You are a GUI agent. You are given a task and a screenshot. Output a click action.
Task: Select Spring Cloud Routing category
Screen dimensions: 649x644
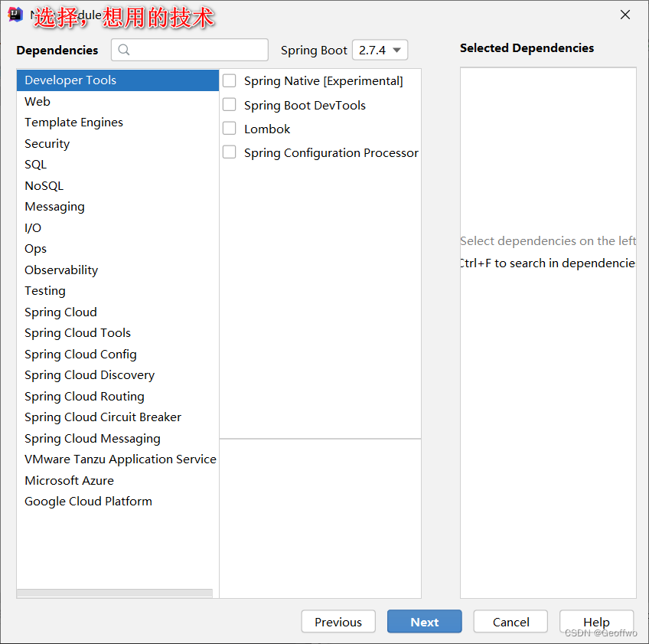(118, 396)
